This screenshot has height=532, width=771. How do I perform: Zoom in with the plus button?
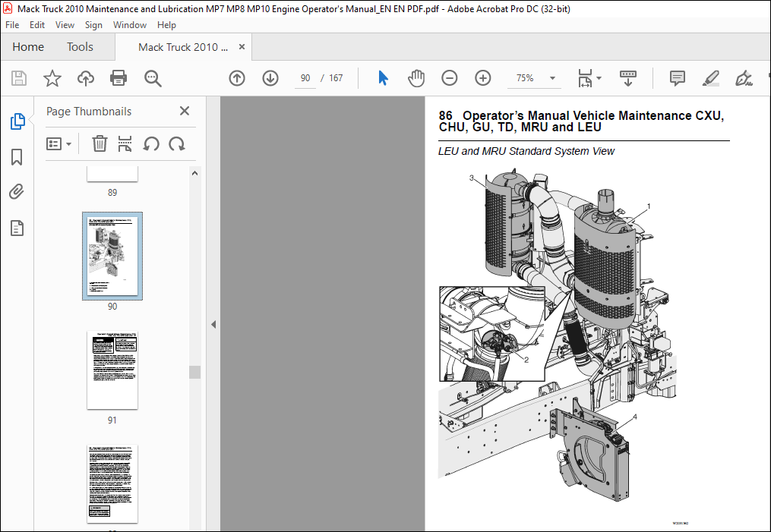pos(483,78)
